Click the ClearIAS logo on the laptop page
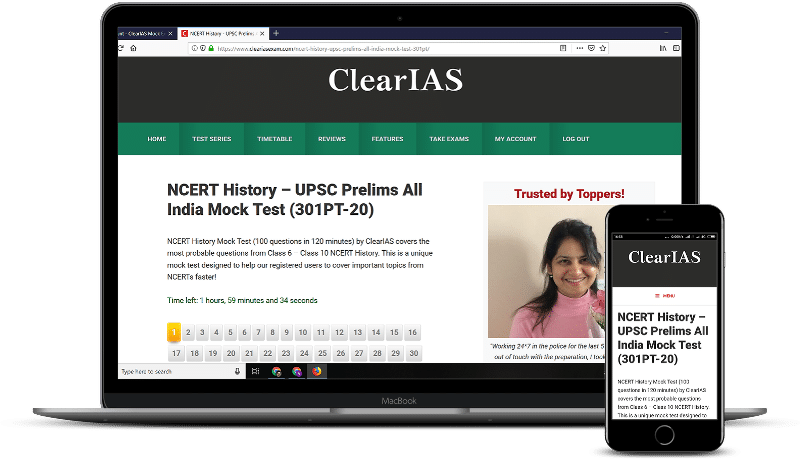The width and height of the screenshot is (800, 459). 395,81
